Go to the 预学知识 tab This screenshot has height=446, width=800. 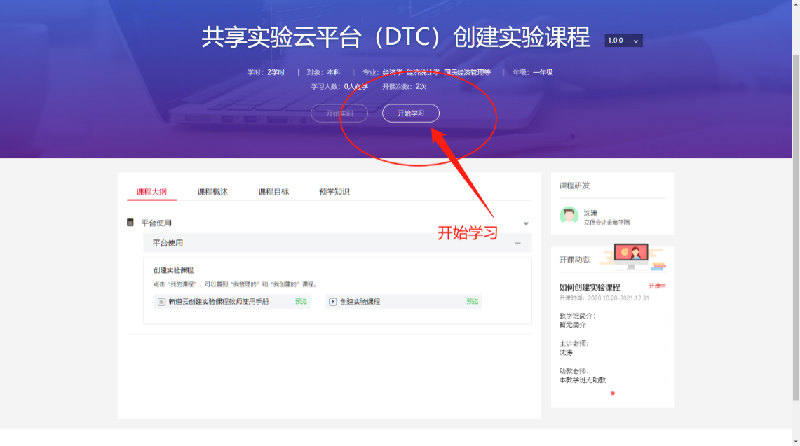click(334, 191)
